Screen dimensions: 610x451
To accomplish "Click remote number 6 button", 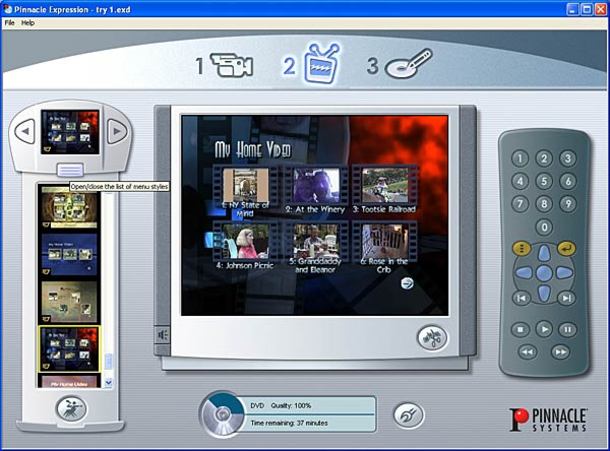I will [568, 181].
